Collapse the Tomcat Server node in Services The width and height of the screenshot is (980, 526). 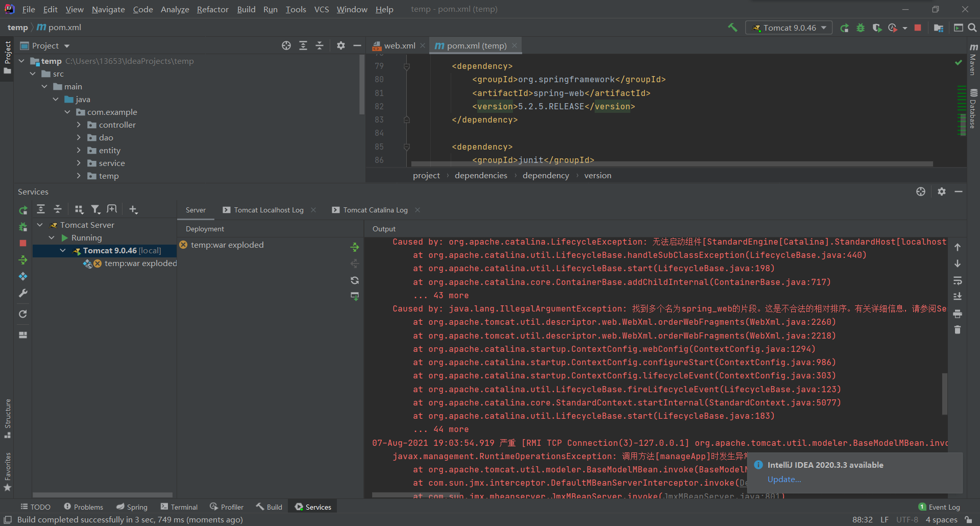pyautogui.click(x=40, y=225)
